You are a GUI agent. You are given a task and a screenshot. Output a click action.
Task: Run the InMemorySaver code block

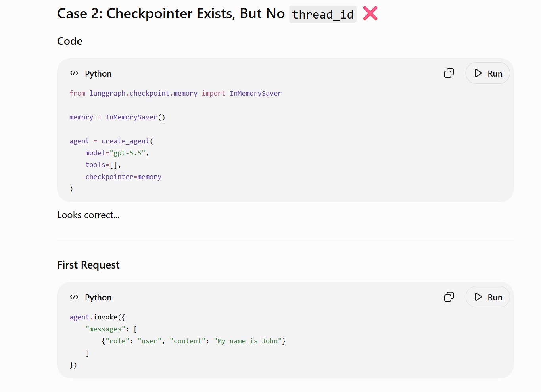tap(487, 73)
